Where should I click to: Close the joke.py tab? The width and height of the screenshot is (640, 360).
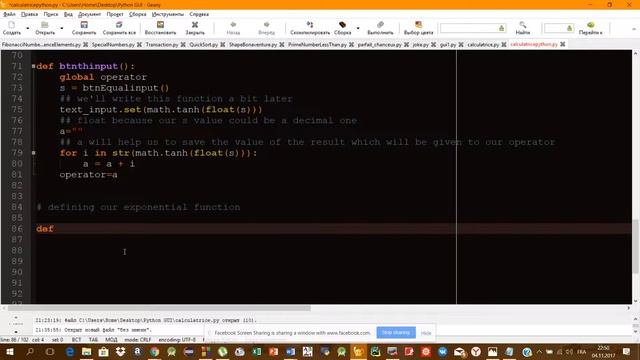pyautogui.click(x=433, y=44)
